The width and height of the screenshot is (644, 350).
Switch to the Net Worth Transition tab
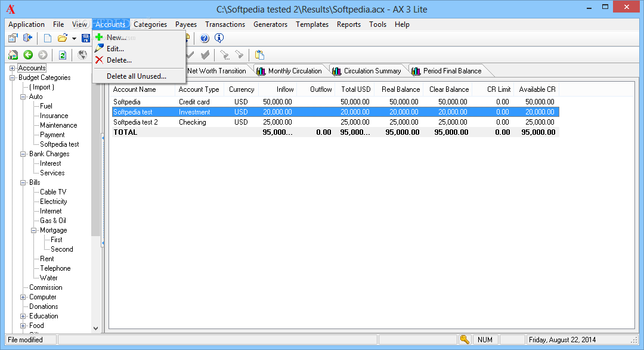pos(216,71)
